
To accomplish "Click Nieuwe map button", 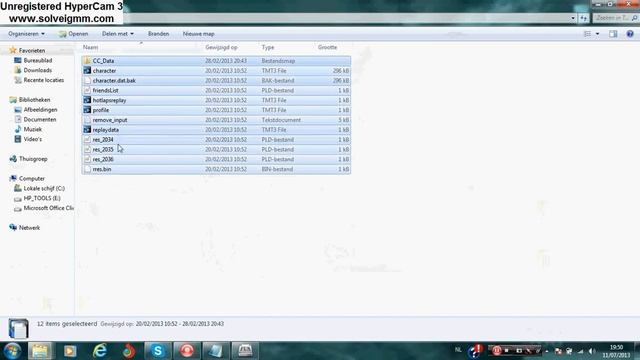I will pyautogui.click(x=198, y=34).
